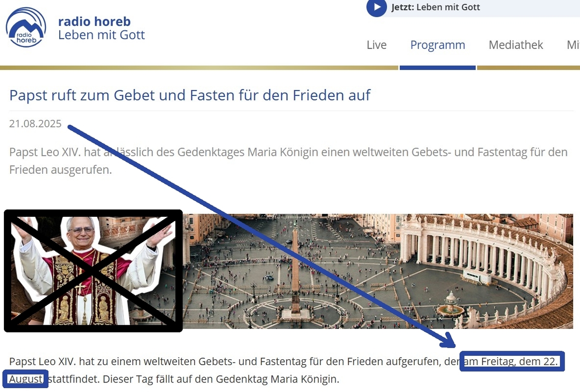580x392 pixels.
Task: Click the 'radio horeb' site title text
Action: tap(94, 21)
